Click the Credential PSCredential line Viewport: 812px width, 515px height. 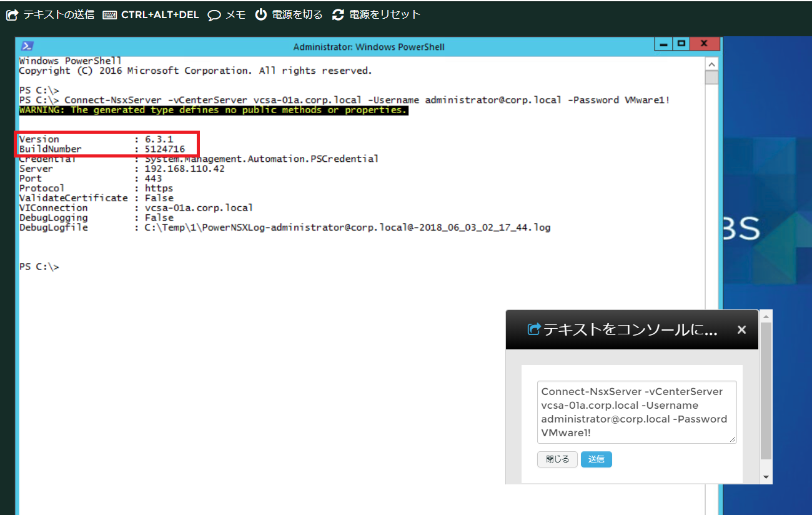click(x=199, y=159)
